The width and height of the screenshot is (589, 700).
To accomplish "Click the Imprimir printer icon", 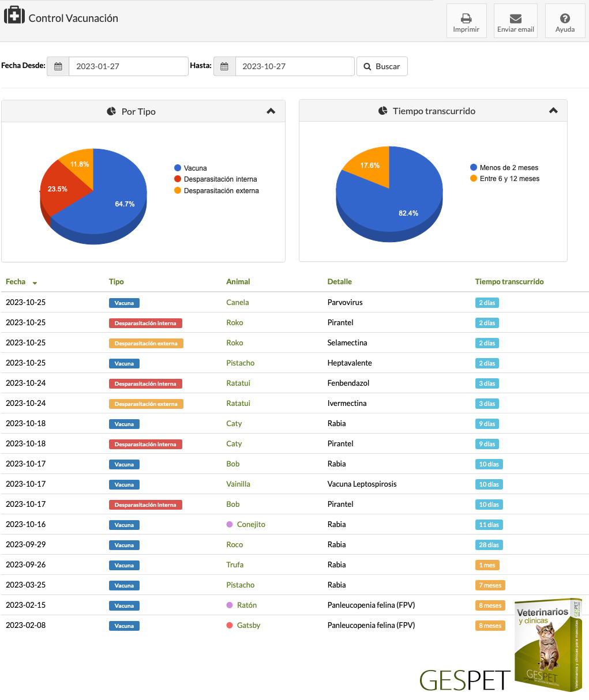I will [466, 18].
